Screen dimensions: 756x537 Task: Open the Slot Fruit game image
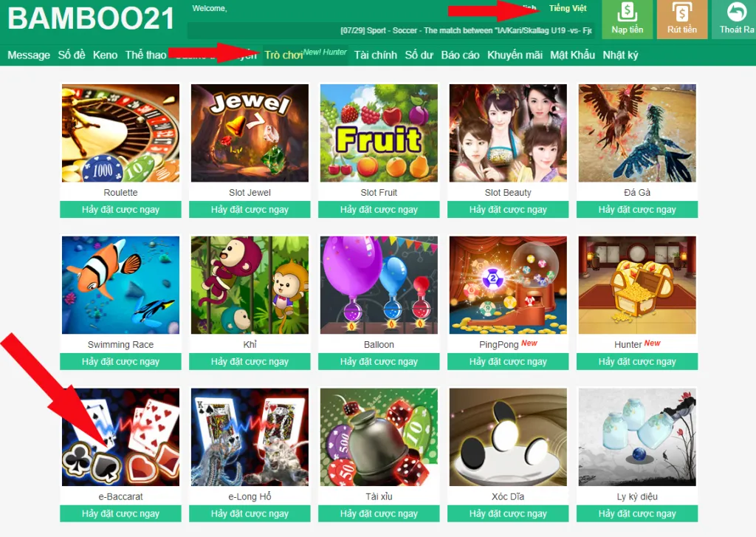(x=379, y=133)
